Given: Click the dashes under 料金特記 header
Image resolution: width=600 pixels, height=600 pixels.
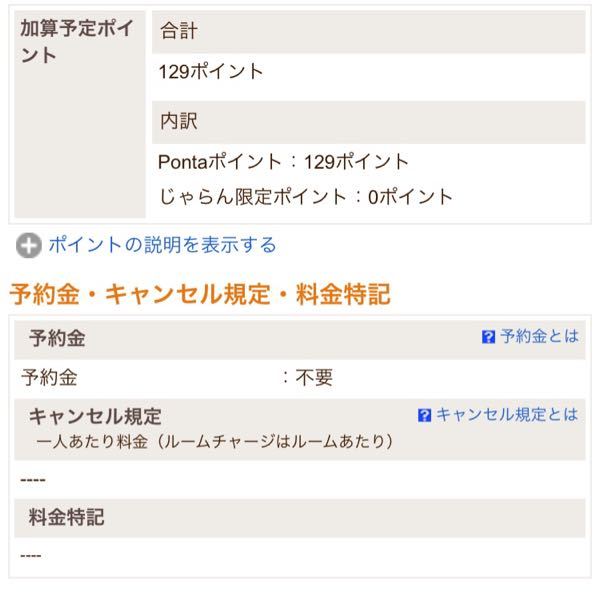Looking at the screenshot, I should tap(31, 555).
